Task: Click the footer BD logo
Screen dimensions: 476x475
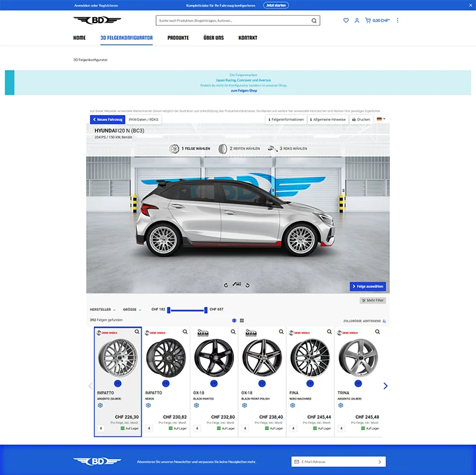Action: coord(97,461)
